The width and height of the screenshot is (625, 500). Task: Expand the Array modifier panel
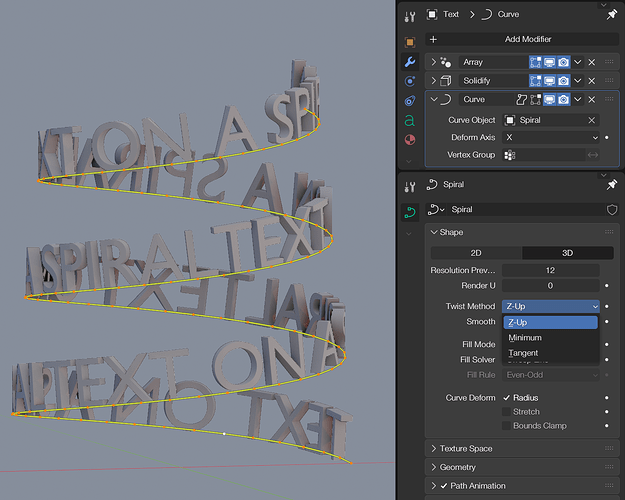pyautogui.click(x=434, y=62)
